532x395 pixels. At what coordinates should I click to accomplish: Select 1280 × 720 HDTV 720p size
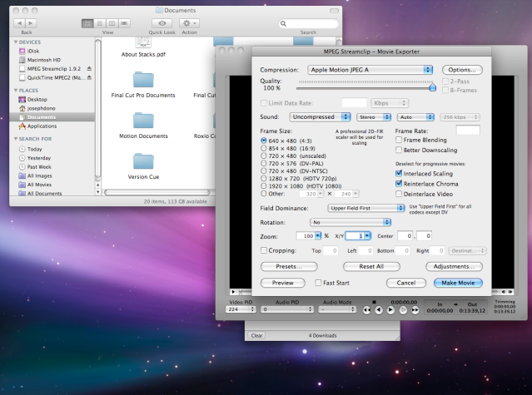click(264, 178)
